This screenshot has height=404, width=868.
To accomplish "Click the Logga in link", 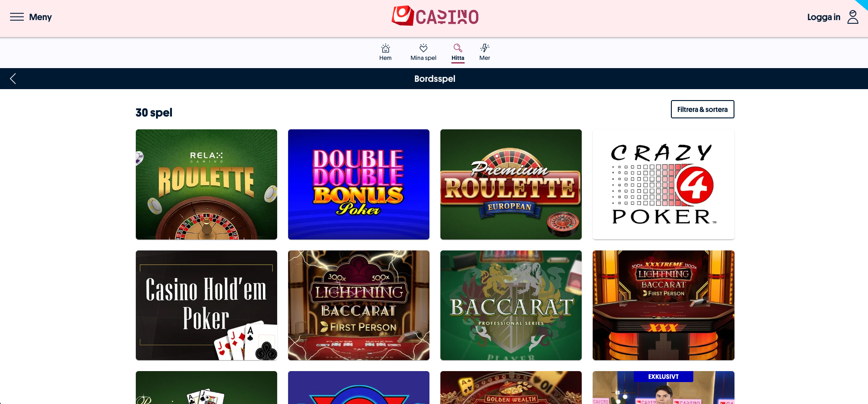I will [x=824, y=17].
